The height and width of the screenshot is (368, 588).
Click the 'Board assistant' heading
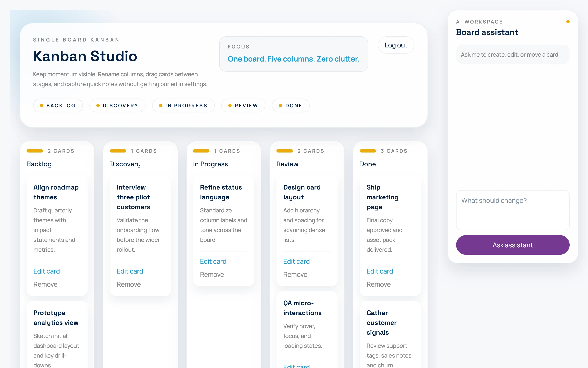(487, 32)
